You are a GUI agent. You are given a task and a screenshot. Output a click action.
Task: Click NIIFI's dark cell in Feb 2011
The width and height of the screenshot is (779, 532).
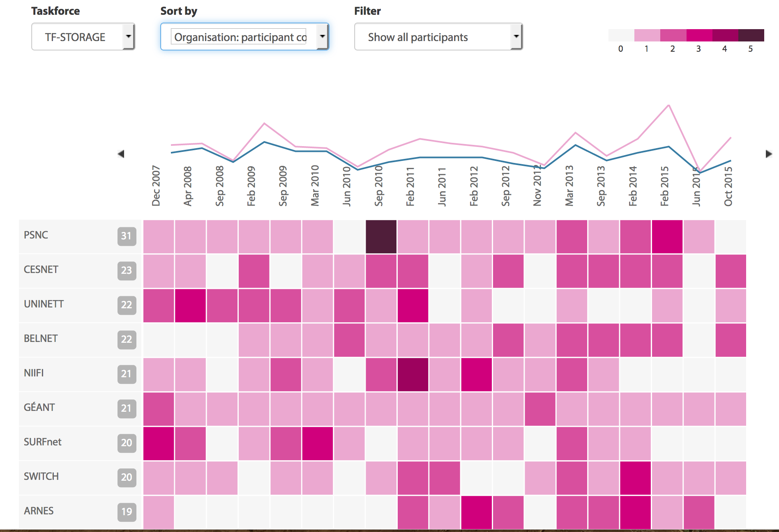[413, 374]
